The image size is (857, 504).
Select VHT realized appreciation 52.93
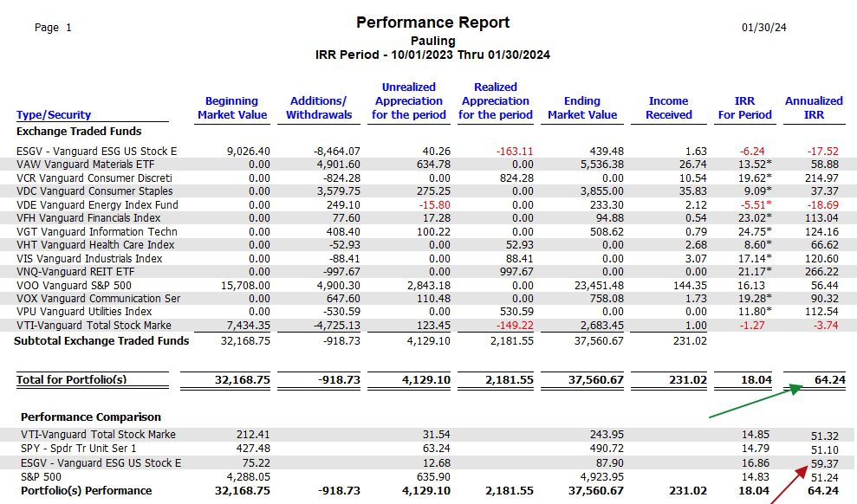coord(520,244)
